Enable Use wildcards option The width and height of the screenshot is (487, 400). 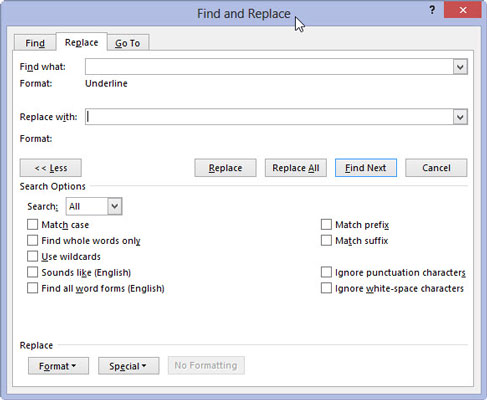tap(32, 256)
